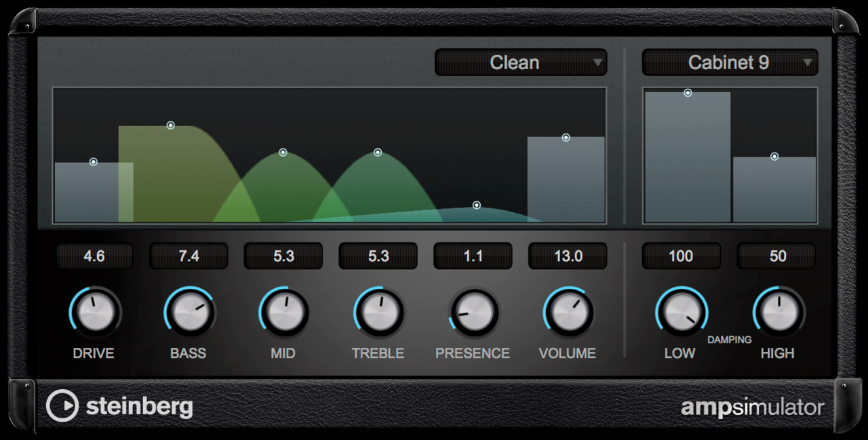The image size is (868, 440).
Task: Select the Treble value field showing 5.3
Action: pyautogui.click(x=378, y=256)
